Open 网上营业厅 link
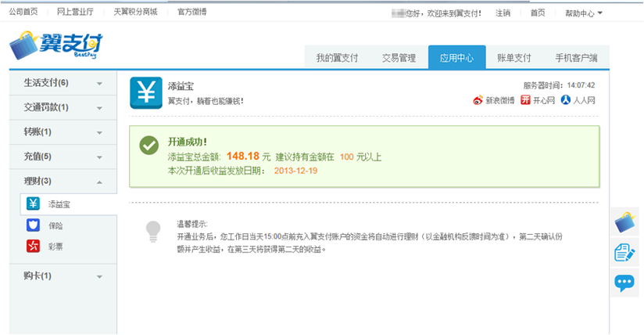Viewport: 644px width, 335px height. pyautogui.click(x=75, y=12)
